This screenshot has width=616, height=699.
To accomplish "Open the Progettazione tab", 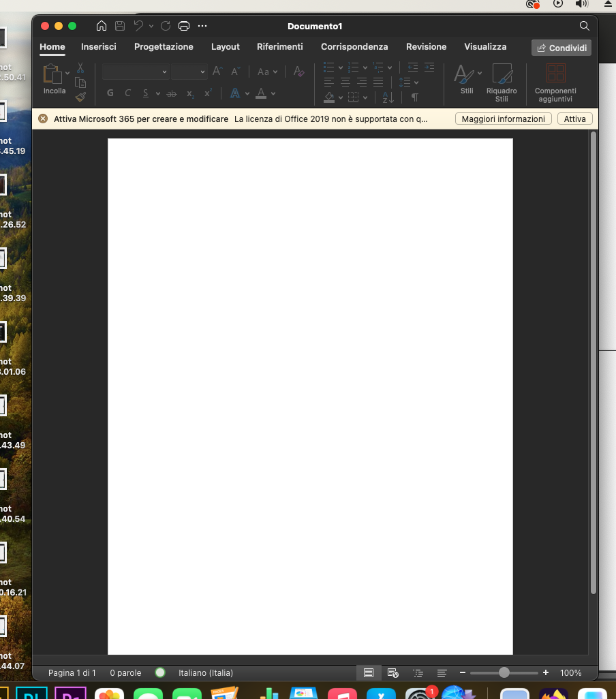I will pyautogui.click(x=164, y=47).
